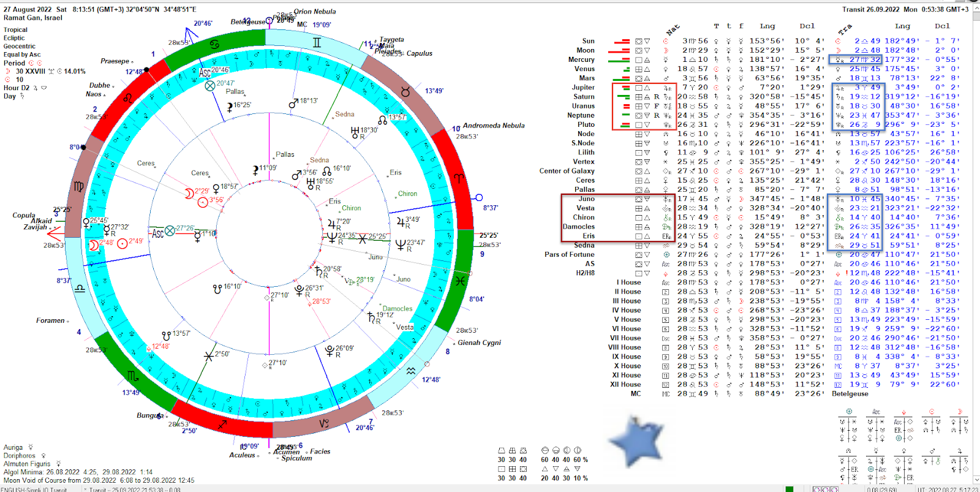The image size is (980, 492).
Task: Select the transit Sun glyph at 2°49'
Action: [123, 243]
